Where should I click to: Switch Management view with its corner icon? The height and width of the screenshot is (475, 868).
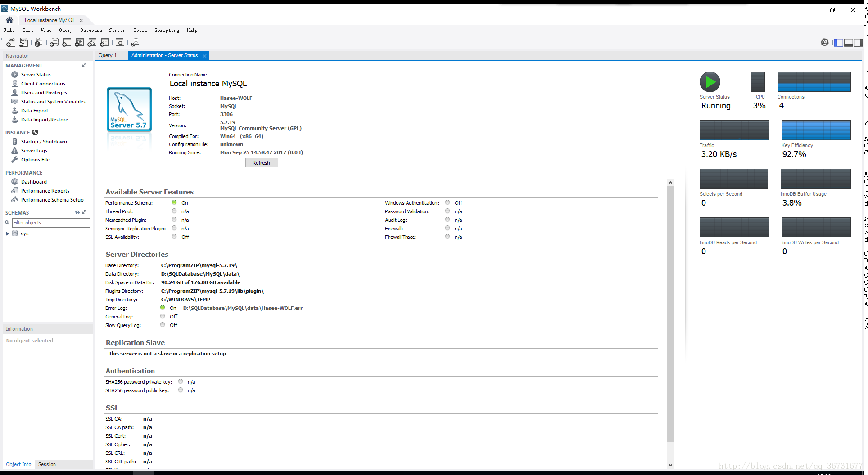pos(84,65)
